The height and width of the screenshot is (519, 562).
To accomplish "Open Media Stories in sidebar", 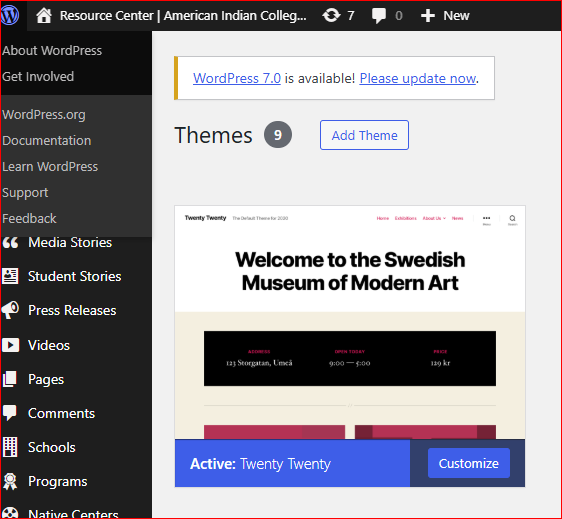I will [70, 243].
